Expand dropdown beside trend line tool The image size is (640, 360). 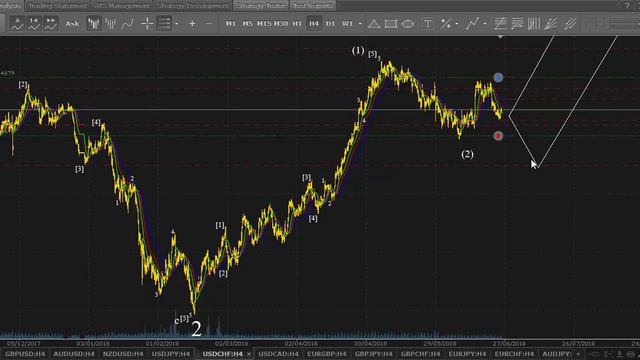coord(484,24)
